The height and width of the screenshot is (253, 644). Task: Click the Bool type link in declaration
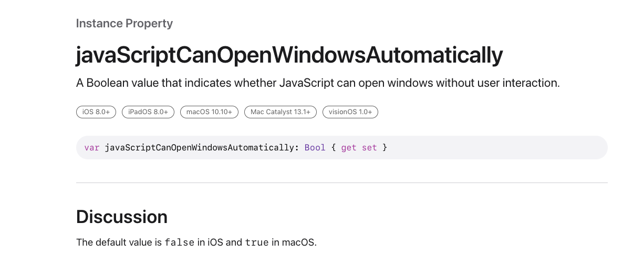[315, 148]
